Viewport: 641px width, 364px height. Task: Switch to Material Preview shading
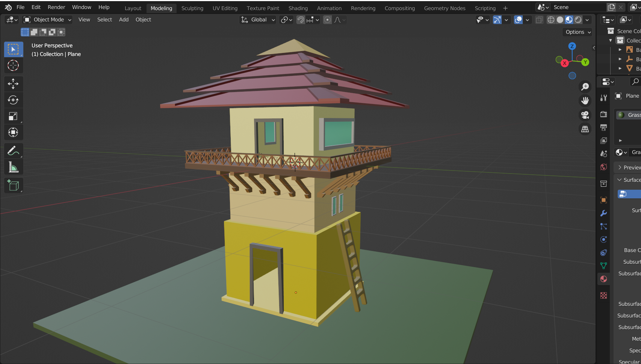[569, 20]
